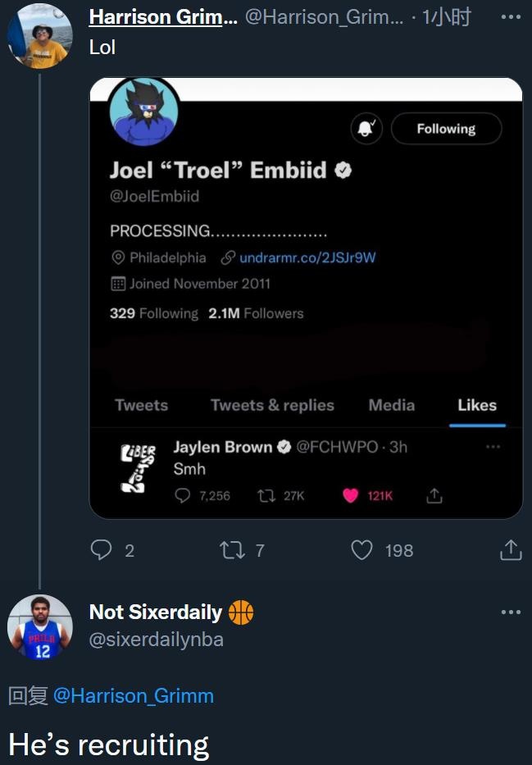Open the @Harrison_Grimm mention link in reply
Image resolution: width=532 pixels, height=765 pixels.
tap(133, 696)
